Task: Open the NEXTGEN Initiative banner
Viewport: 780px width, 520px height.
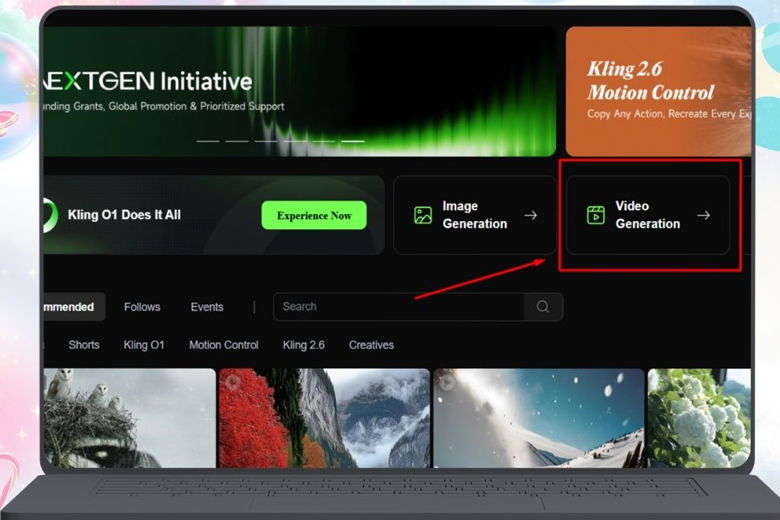Action: [x=299, y=92]
